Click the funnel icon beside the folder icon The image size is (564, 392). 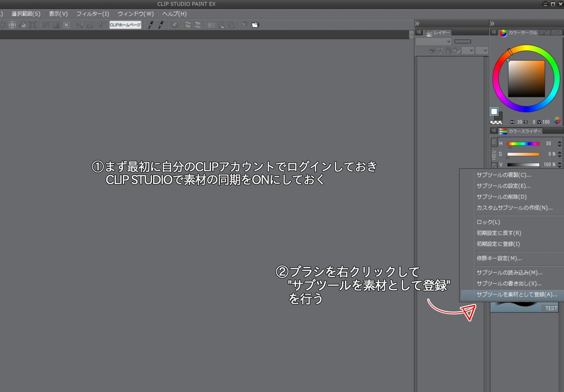244,25
